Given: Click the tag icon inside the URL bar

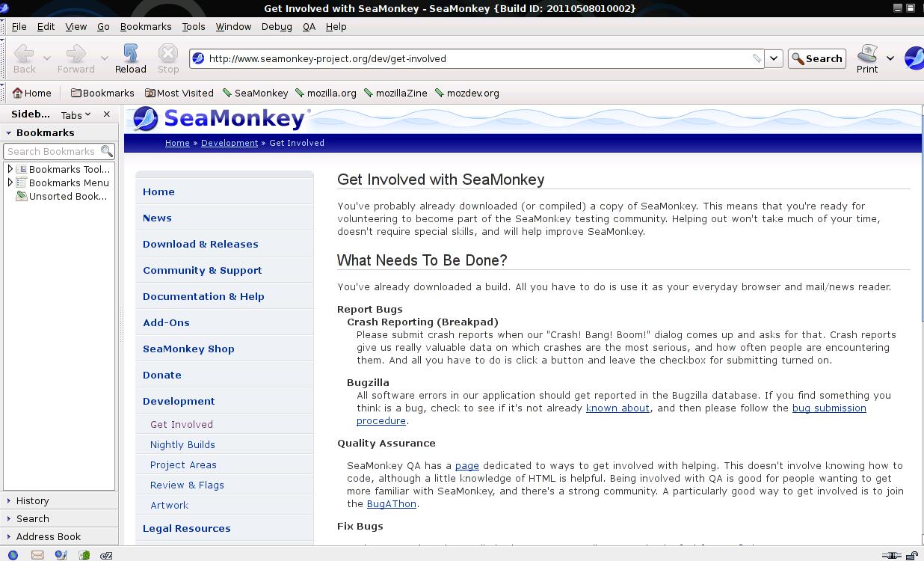Looking at the screenshot, I should [x=757, y=58].
